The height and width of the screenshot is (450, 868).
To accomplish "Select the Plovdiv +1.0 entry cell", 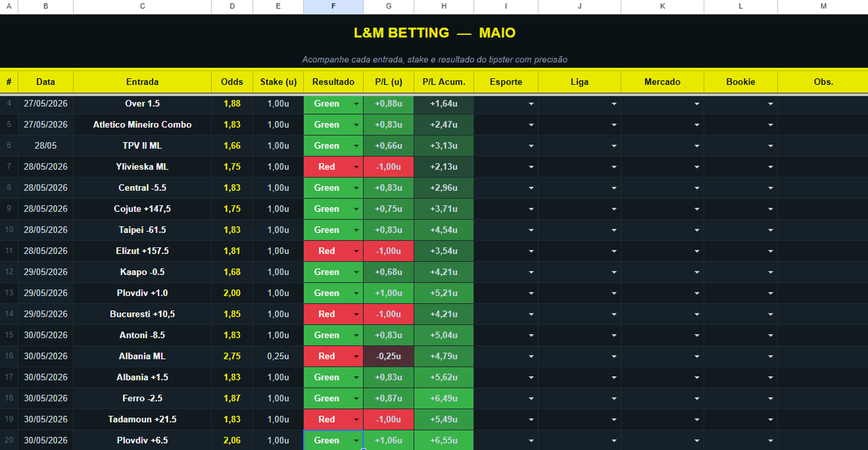I will pos(142,293).
